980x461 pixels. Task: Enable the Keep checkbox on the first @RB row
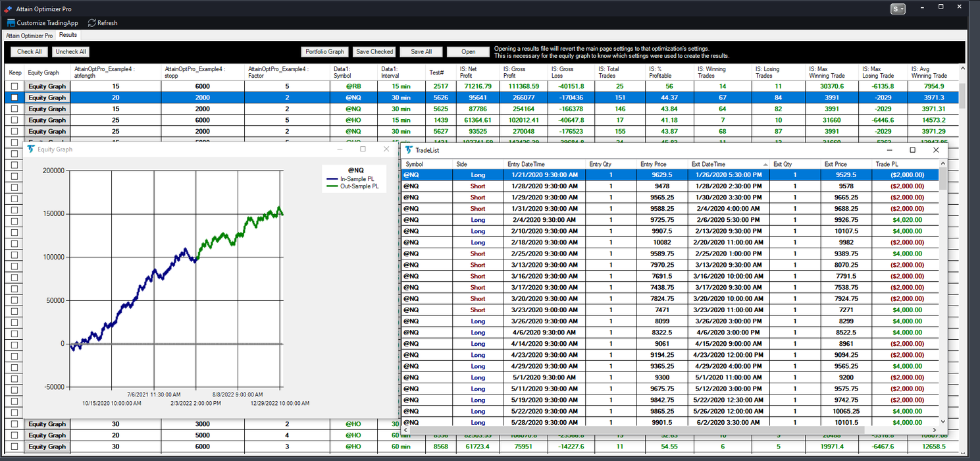pyautogui.click(x=14, y=86)
